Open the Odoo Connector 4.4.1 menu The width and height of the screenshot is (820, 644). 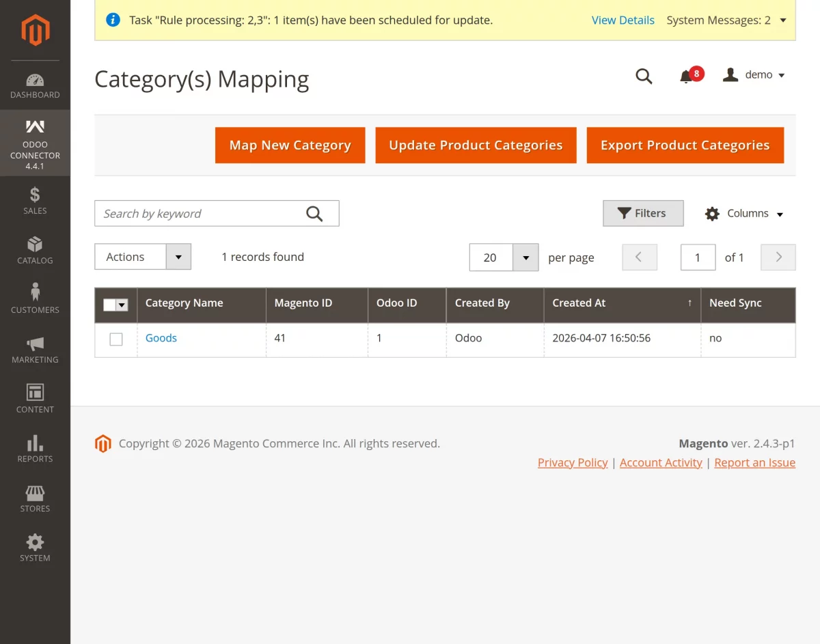pyautogui.click(x=35, y=143)
